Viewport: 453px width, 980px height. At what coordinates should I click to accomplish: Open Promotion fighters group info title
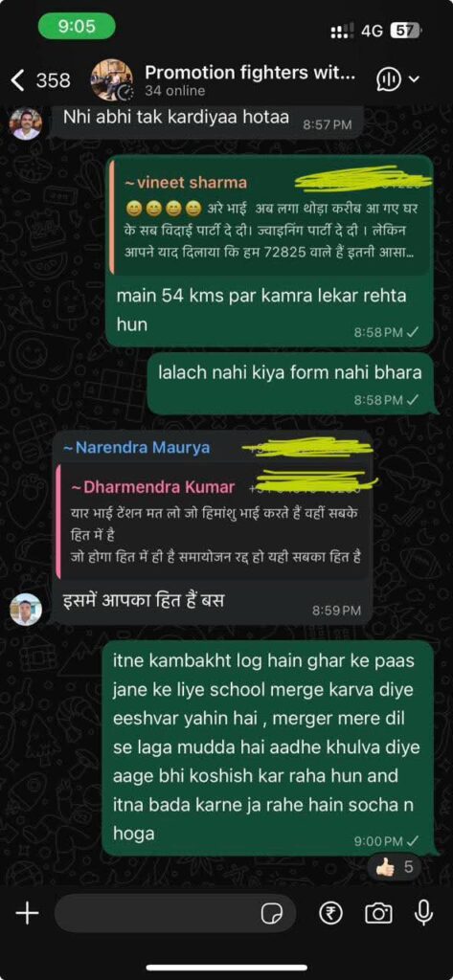(250, 73)
